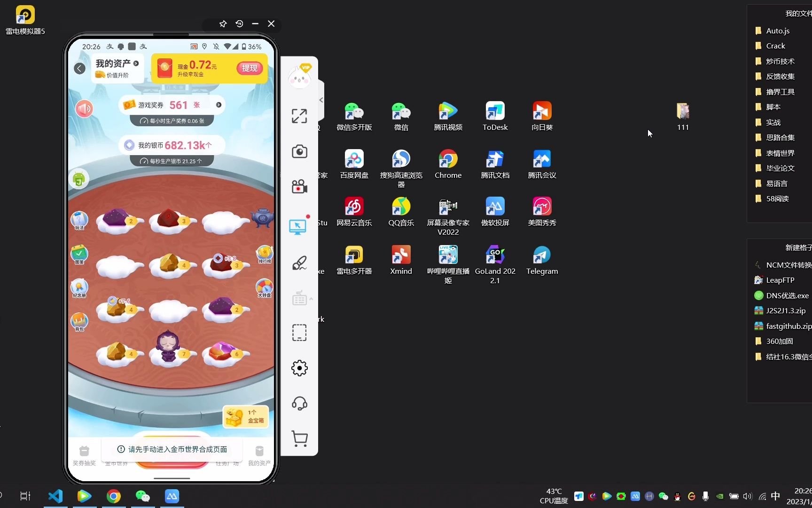The image size is (812, 508).
Task: Open QQ音乐 desktop shortcut
Action: [x=401, y=212]
